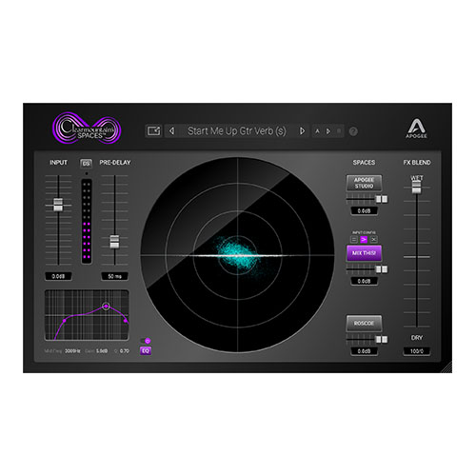Open the preset save icon
Screen dimensions: 476x476
(x=154, y=130)
